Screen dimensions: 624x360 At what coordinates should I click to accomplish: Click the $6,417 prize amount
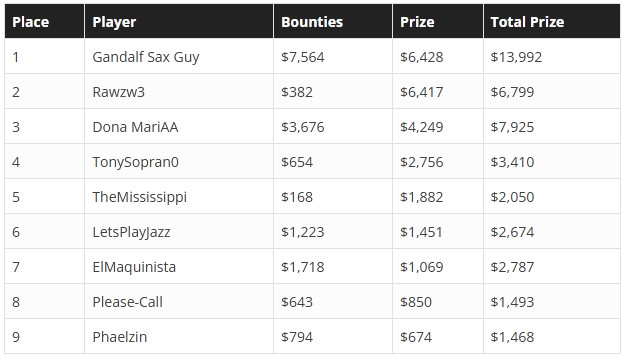[421, 92]
